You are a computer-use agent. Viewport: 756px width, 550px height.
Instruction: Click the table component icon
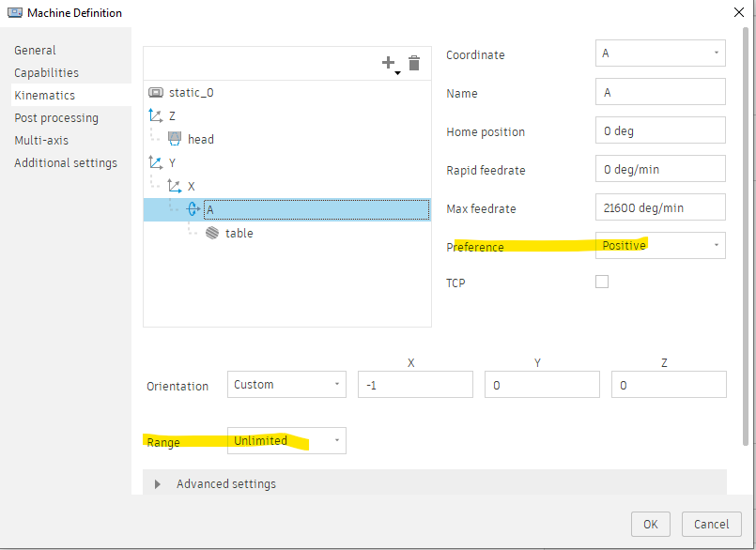click(211, 233)
